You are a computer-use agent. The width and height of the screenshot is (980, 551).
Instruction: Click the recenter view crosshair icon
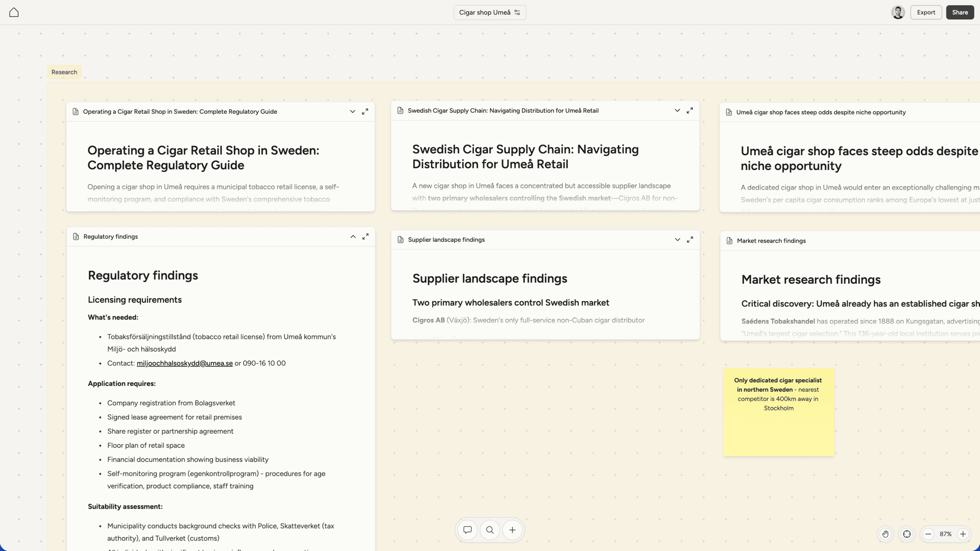[907, 534]
